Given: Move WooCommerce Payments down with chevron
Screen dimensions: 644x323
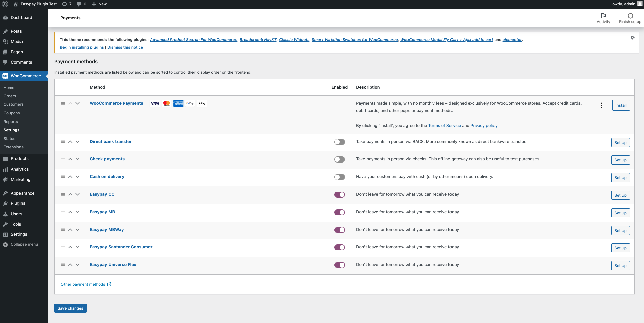Looking at the screenshot, I should [78, 103].
